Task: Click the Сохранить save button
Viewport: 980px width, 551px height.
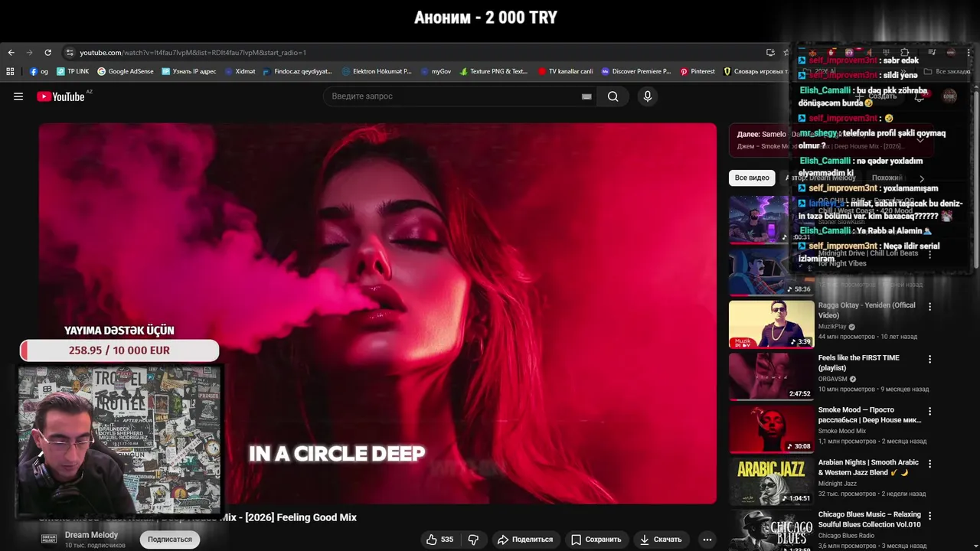Action: click(596, 540)
